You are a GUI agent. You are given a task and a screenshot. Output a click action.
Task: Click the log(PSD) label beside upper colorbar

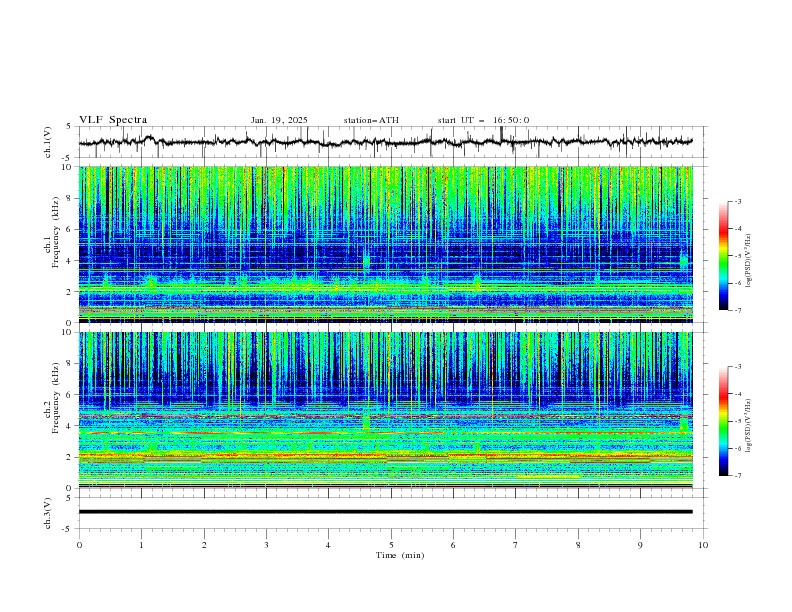(x=749, y=261)
